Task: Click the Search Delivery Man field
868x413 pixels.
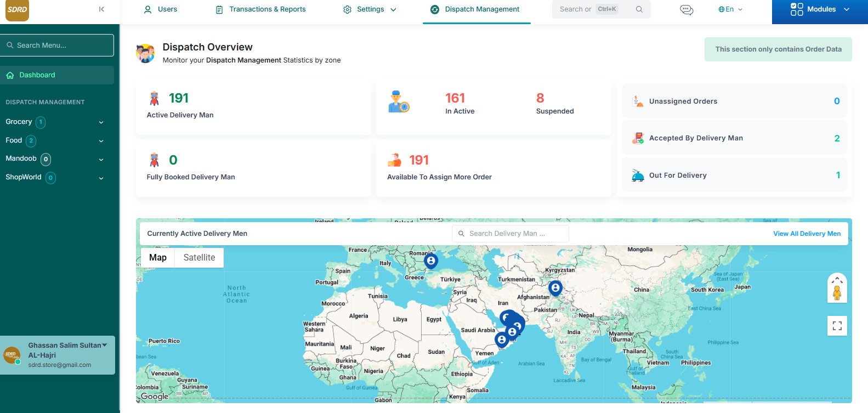Action: (x=510, y=234)
